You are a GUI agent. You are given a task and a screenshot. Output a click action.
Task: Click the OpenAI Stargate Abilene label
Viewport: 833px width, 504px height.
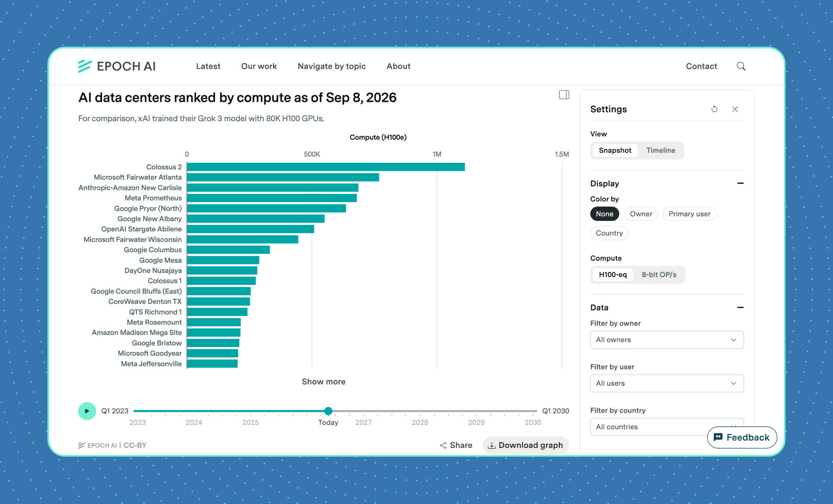click(x=142, y=229)
